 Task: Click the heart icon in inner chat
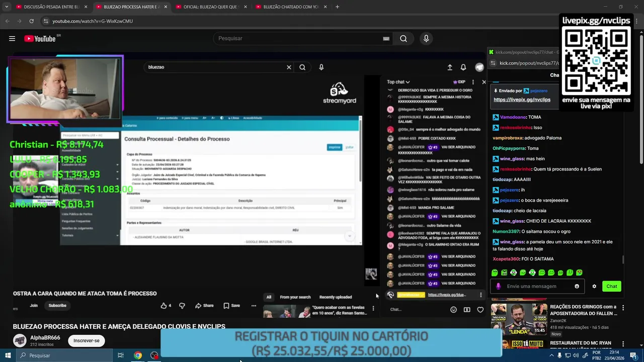(x=480, y=310)
